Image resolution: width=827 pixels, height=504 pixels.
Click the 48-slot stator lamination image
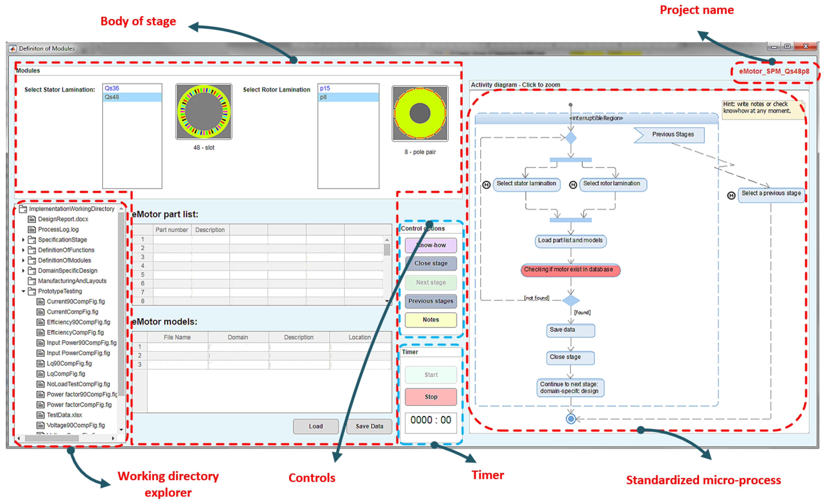coord(204,111)
